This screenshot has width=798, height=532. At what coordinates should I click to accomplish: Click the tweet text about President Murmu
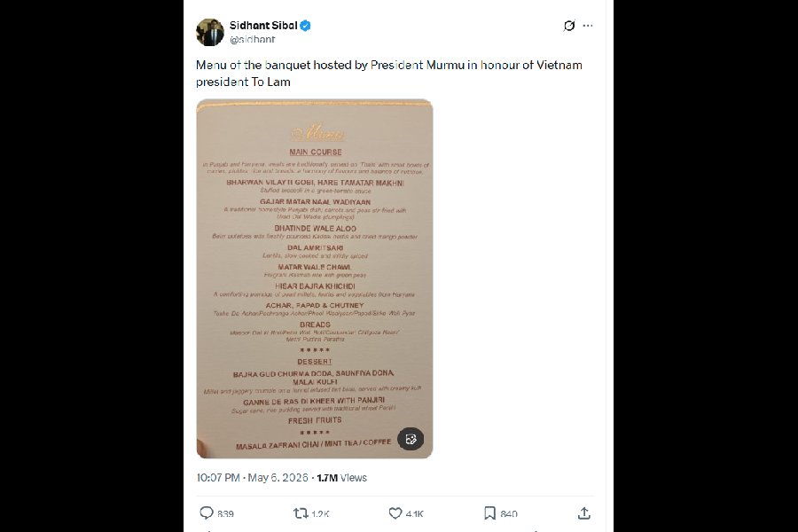[389, 74]
